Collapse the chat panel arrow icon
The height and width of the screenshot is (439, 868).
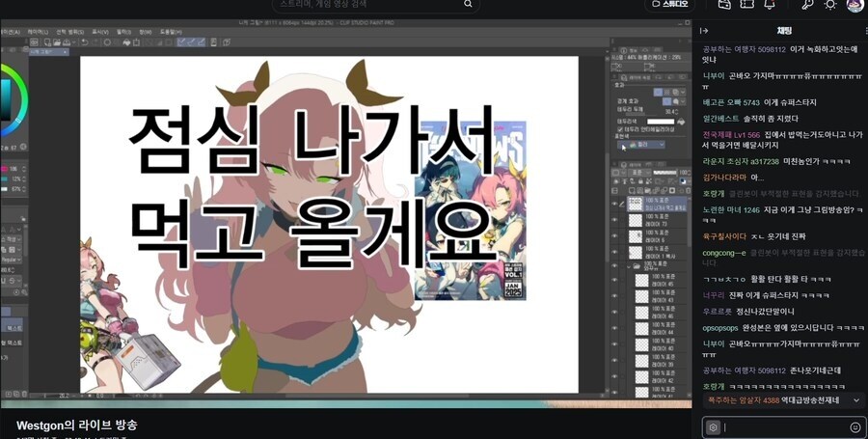tap(704, 31)
